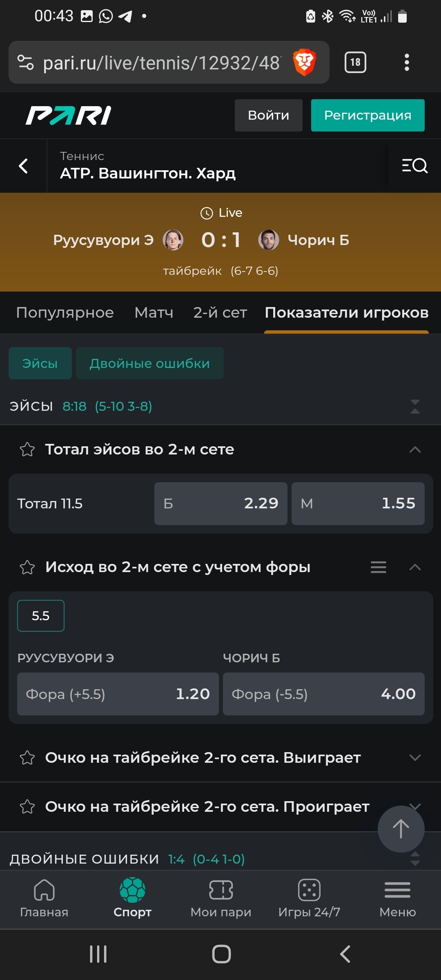Image resolution: width=441 pixels, height=980 pixels.
Task: Collapse the Тотал эйсов во 2-м сете section
Action: (x=415, y=450)
